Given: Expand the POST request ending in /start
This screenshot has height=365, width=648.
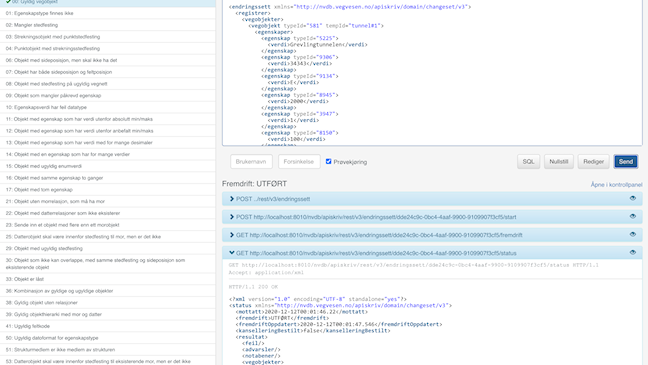Looking at the screenshot, I should (x=432, y=217).
